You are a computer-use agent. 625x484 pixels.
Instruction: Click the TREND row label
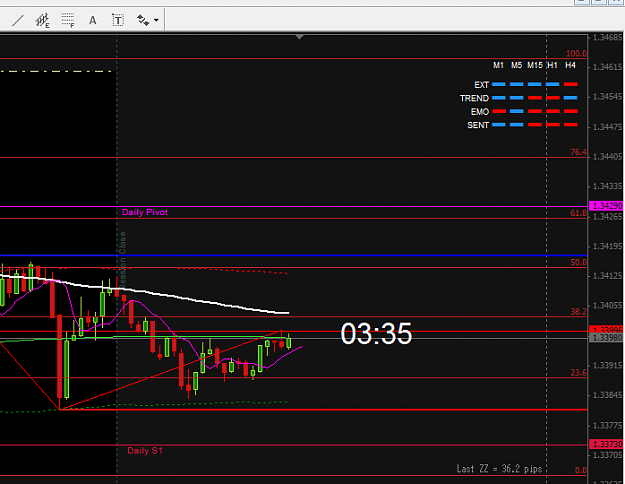coord(474,98)
